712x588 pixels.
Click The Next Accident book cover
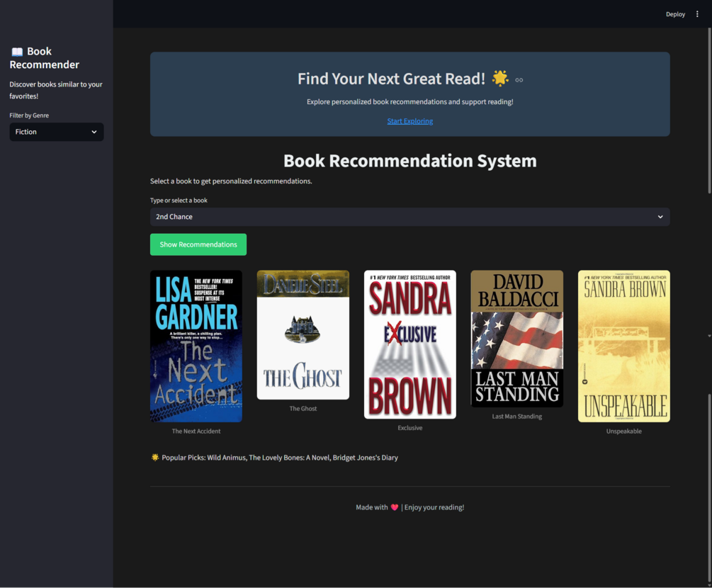click(x=196, y=346)
